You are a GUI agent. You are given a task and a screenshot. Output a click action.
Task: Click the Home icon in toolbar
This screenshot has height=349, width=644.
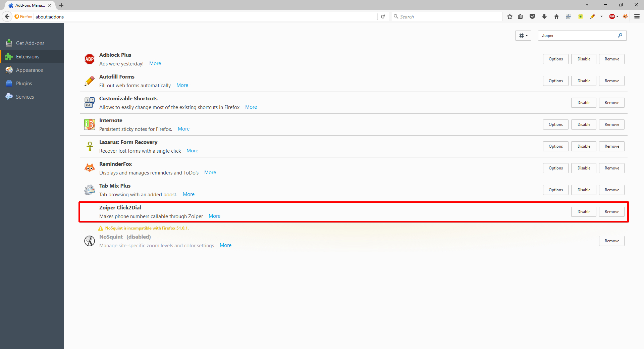(x=556, y=16)
